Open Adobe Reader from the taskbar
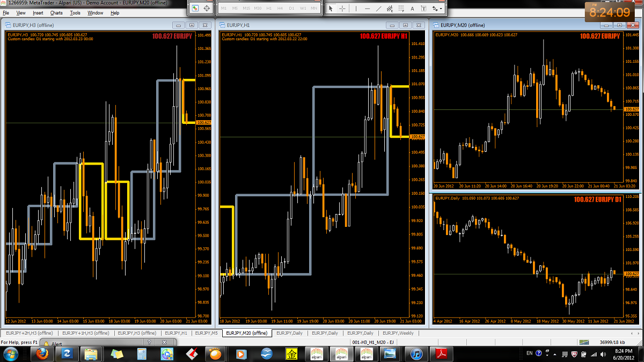The height and width of the screenshot is (362, 644). [x=442, y=354]
